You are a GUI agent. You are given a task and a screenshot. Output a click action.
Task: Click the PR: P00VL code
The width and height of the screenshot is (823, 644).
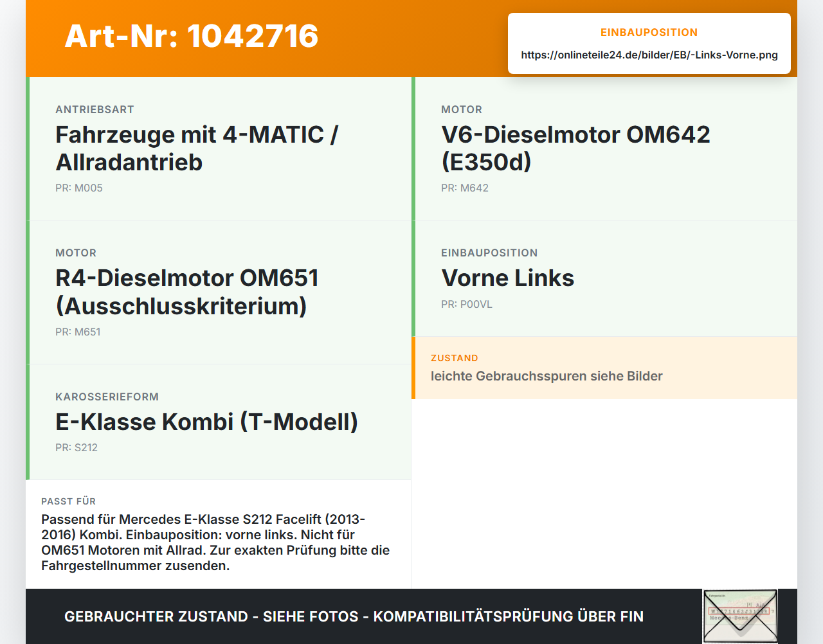pyautogui.click(x=467, y=304)
